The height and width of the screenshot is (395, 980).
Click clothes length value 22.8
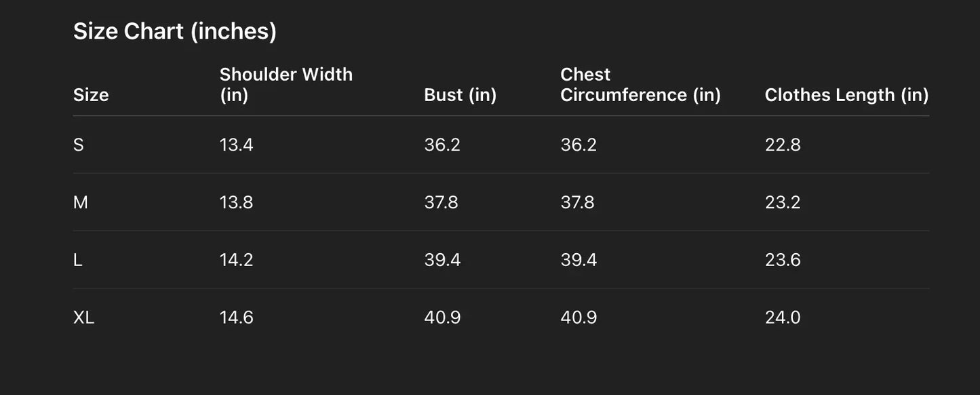pyautogui.click(x=782, y=145)
